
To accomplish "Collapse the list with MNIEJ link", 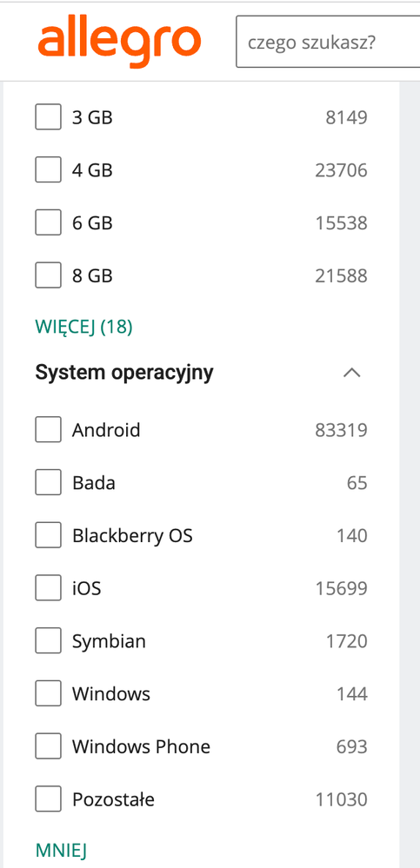I will [x=61, y=851].
